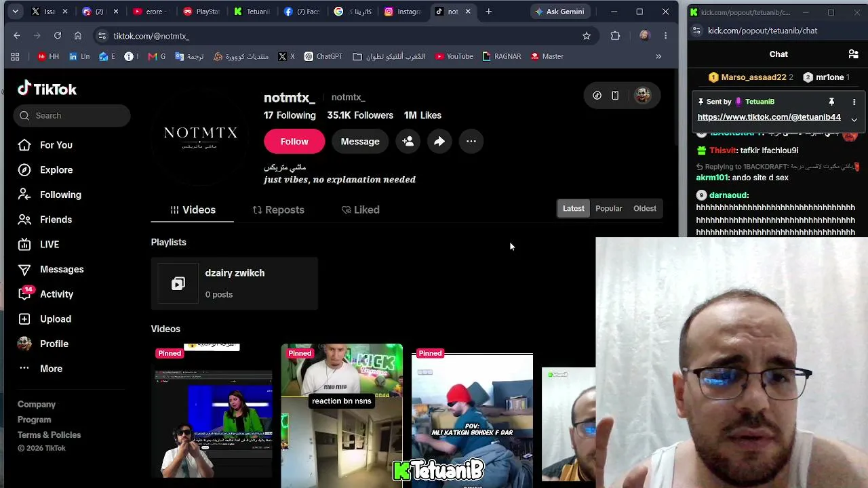Viewport: 868px width, 488px height.
Task: Open the browser home page
Action: (78, 36)
